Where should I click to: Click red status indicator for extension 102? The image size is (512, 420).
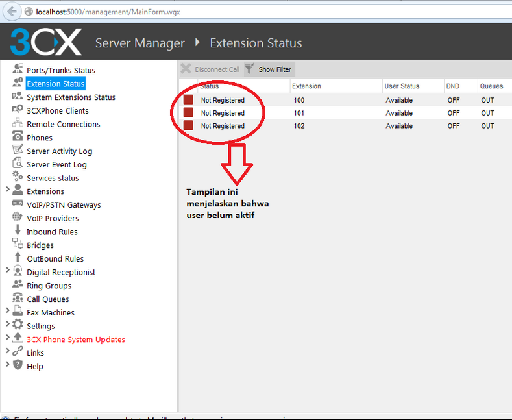coord(188,125)
